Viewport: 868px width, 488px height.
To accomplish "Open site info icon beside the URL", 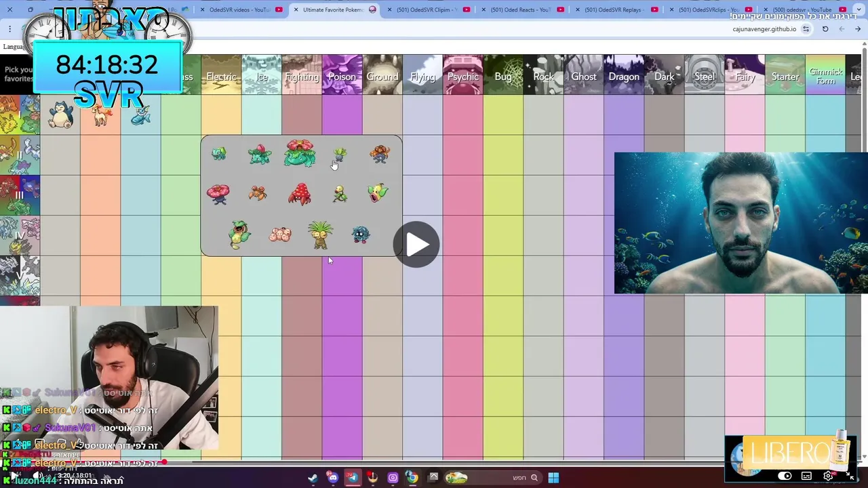I will tap(806, 29).
